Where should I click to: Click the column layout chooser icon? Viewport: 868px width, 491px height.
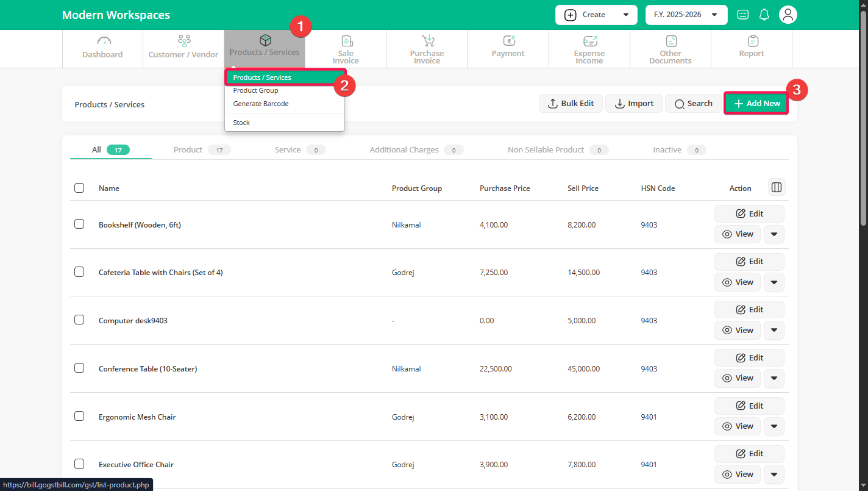(x=777, y=187)
